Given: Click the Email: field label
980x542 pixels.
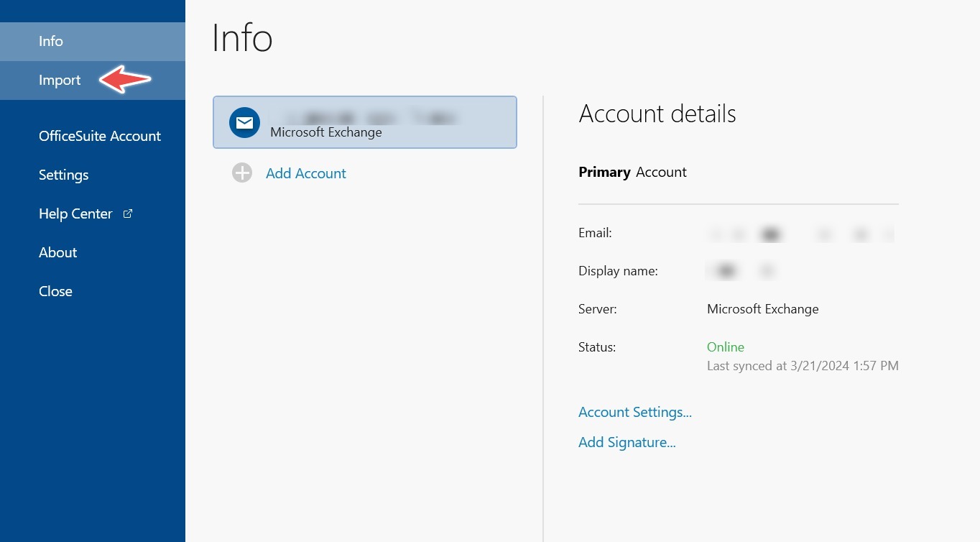Looking at the screenshot, I should [595, 233].
